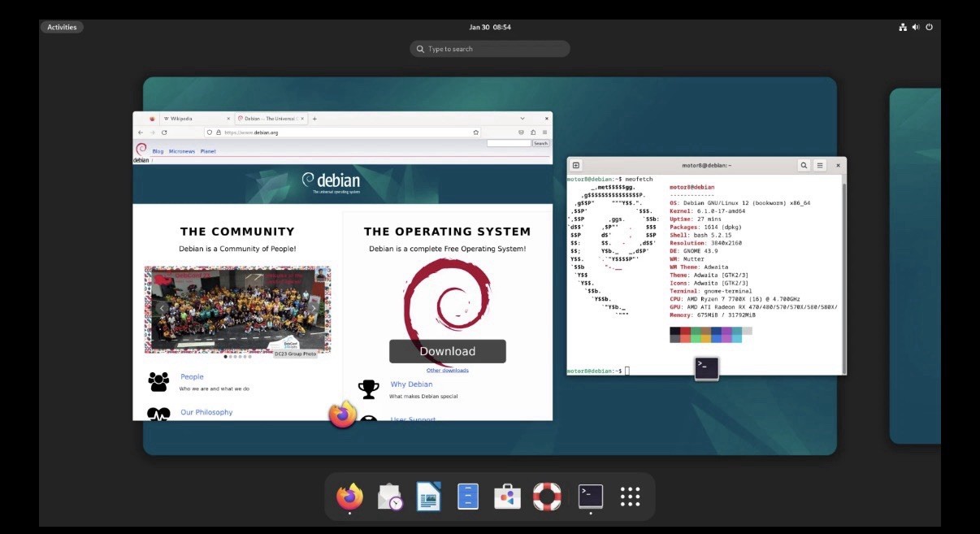Open the Why Debian link
This screenshot has width=980, height=534.
tap(411, 384)
